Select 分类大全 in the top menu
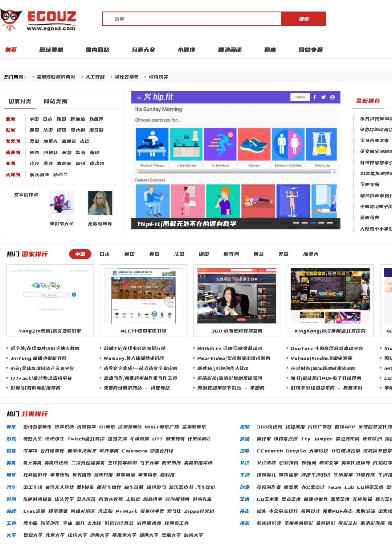The image size is (392, 548). click(x=143, y=50)
